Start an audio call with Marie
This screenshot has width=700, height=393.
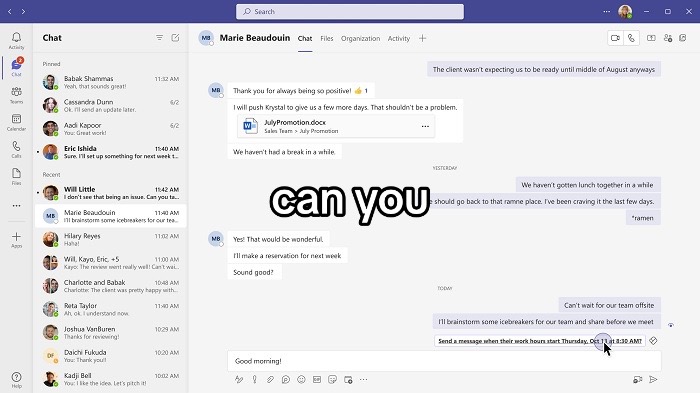click(631, 38)
